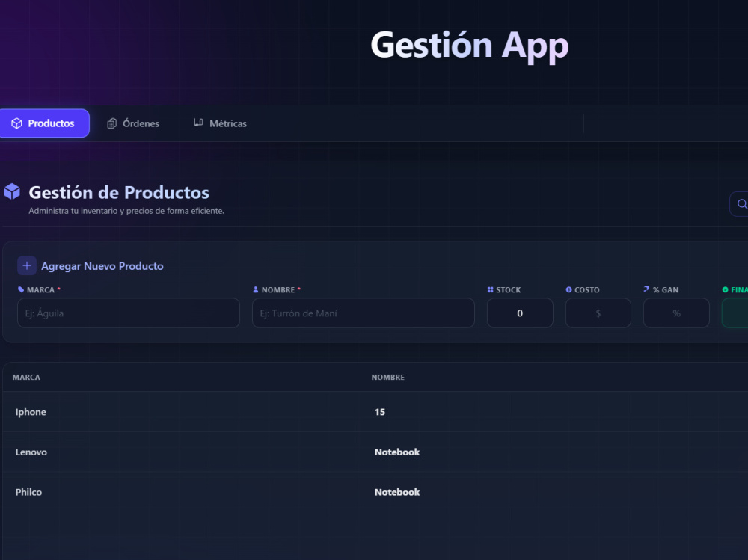The image size is (748, 560).
Task: Click the Órdenes clipboard icon
Action: point(111,123)
